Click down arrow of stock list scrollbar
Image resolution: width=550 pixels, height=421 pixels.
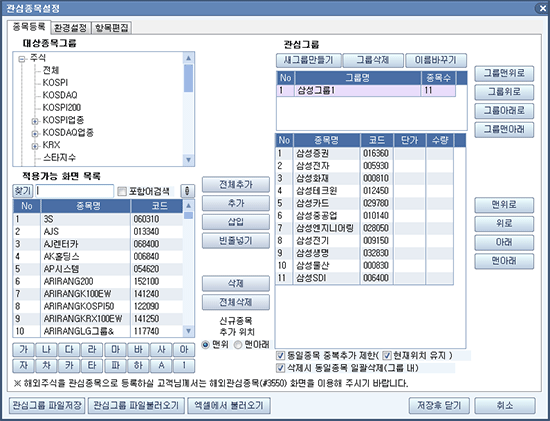(x=188, y=331)
